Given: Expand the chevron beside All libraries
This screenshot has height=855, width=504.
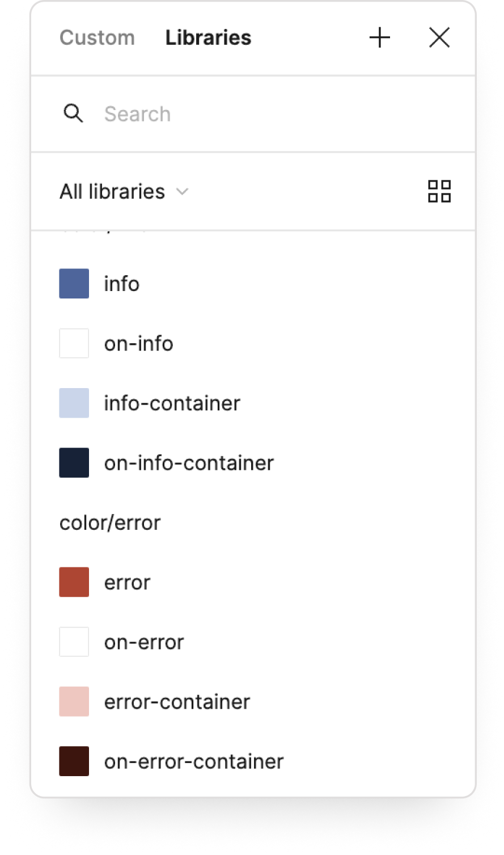Looking at the screenshot, I should [183, 192].
